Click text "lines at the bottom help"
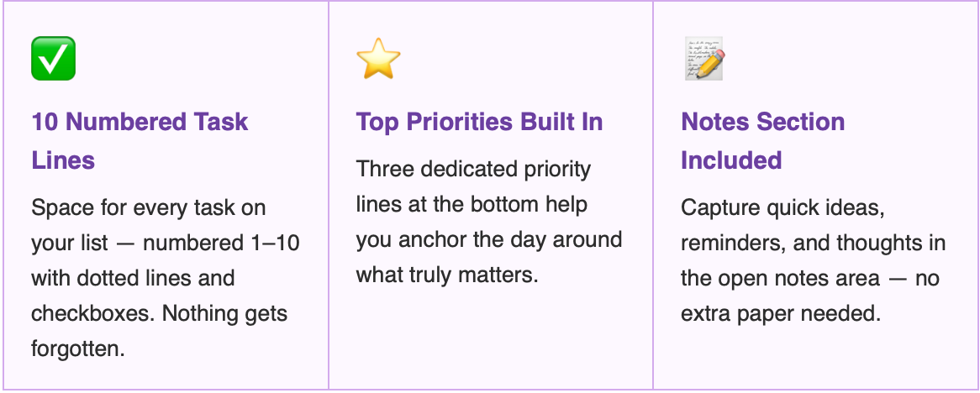The height and width of the screenshot is (393, 980). 472,204
